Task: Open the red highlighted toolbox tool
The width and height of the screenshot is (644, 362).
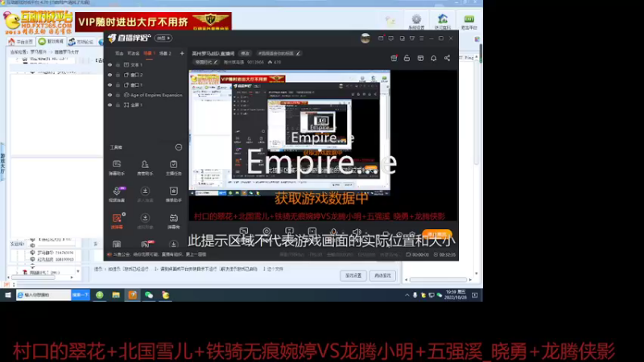Action: (x=117, y=220)
